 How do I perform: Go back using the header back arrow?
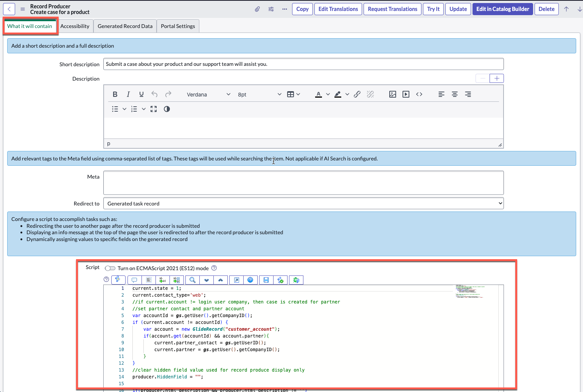click(9, 9)
